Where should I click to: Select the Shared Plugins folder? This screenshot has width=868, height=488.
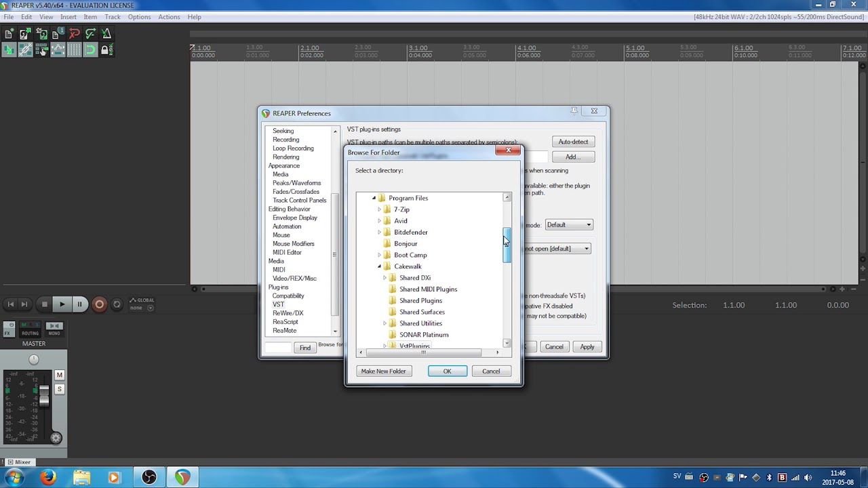click(420, 300)
